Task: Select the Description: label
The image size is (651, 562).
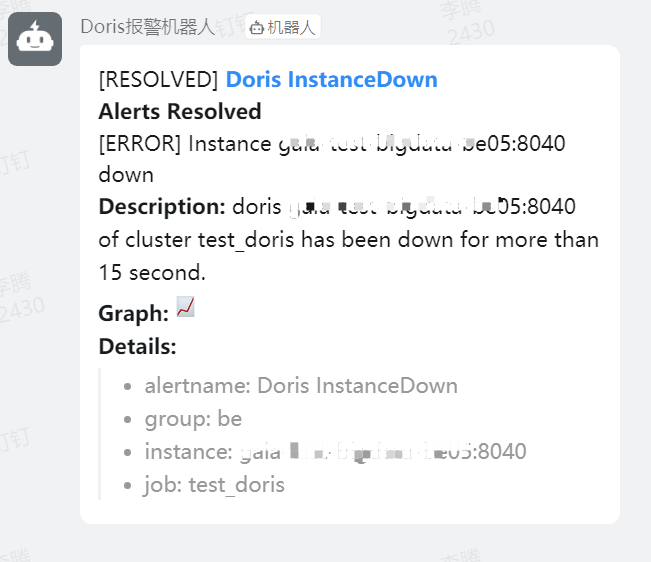Action: pyautogui.click(x=162, y=206)
